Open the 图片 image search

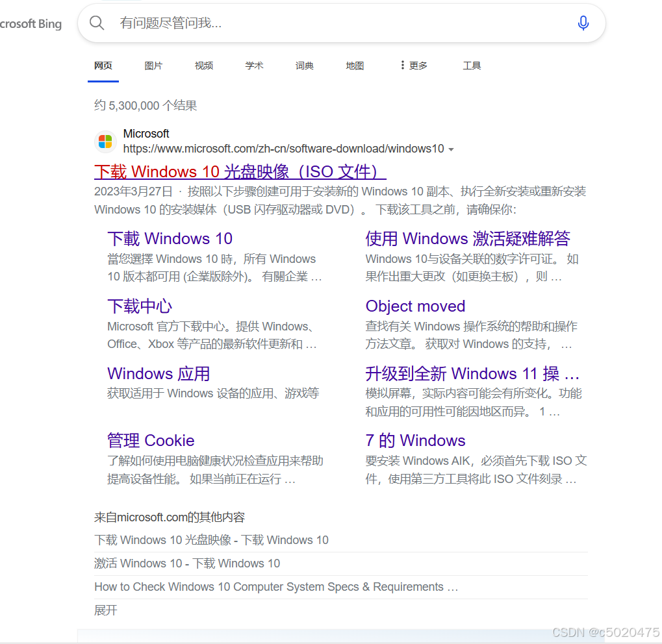click(153, 66)
